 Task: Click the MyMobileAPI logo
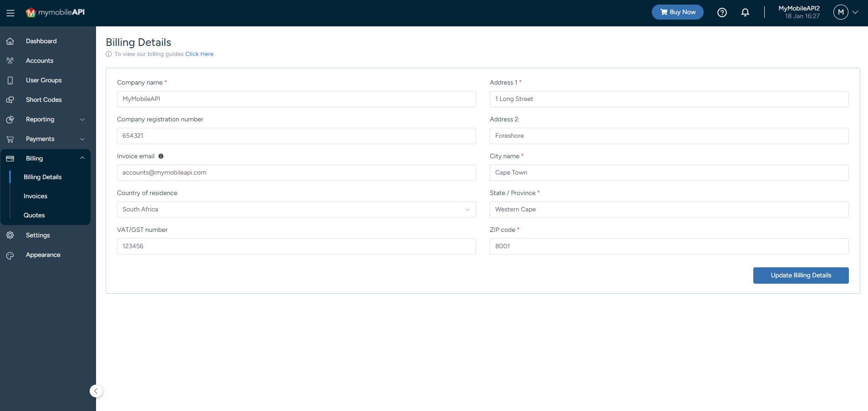pyautogui.click(x=55, y=12)
